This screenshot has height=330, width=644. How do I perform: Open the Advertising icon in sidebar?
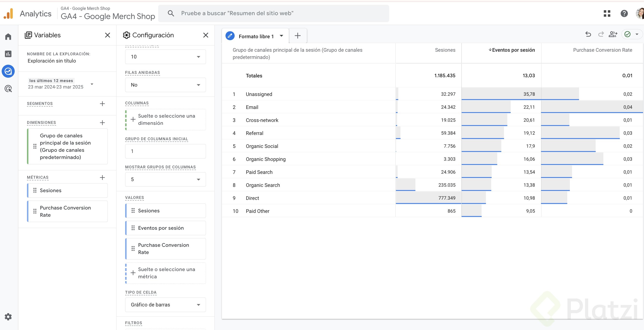[8, 89]
